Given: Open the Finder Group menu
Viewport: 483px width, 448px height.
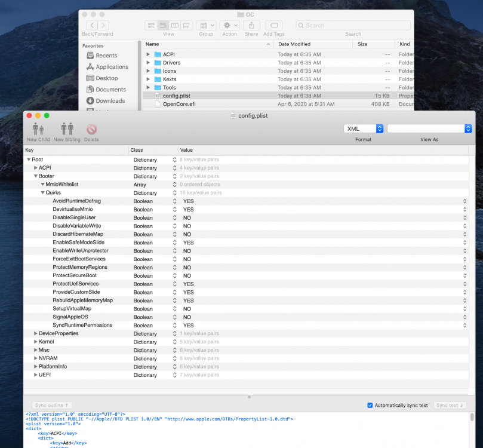Looking at the screenshot, I should tap(207, 25).
